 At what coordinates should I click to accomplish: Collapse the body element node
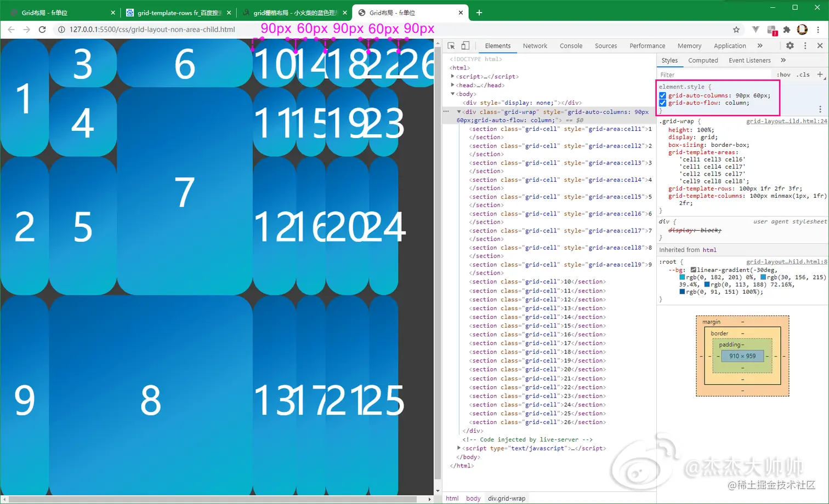coord(452,94)
